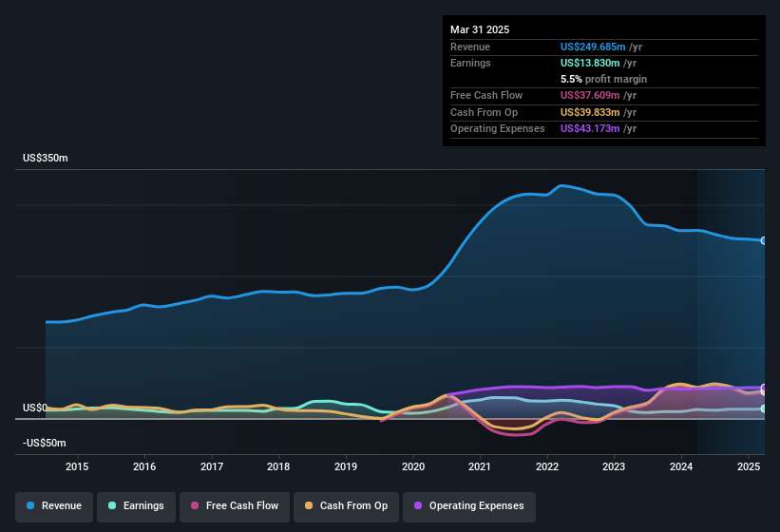This screenshot has height=532, width=780.
Task: Click the Earnings label in tooltip
Action: (x=470, y=63)
